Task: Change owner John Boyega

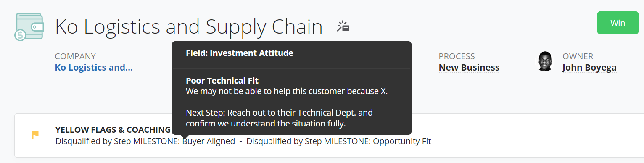Action: [x=589, y=67]
